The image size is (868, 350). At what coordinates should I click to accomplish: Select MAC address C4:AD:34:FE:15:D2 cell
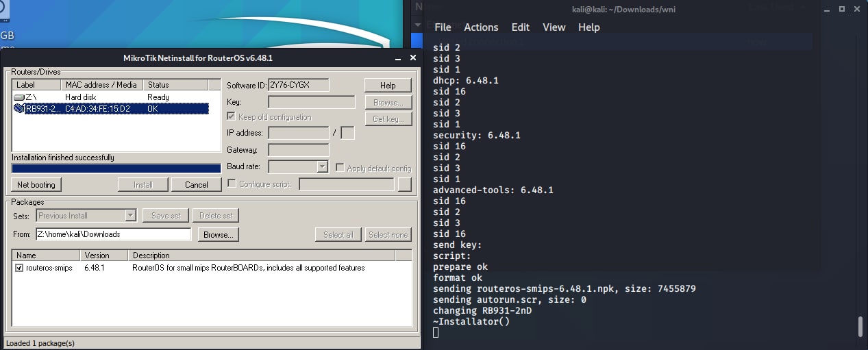click(97, 108)
